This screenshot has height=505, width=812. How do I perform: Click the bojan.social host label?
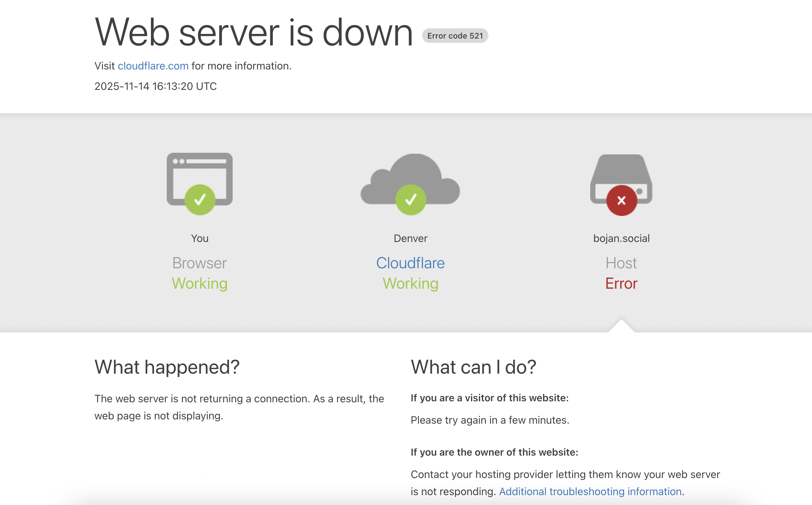coord(621,238)
